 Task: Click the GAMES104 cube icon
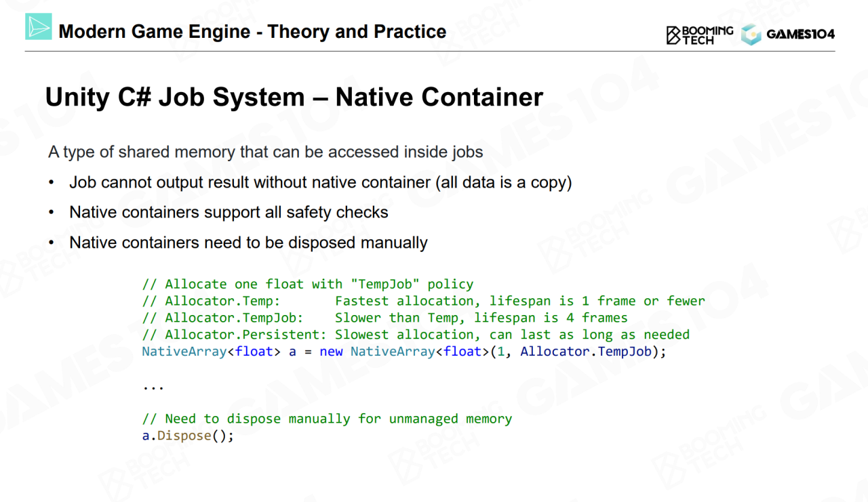751,35
